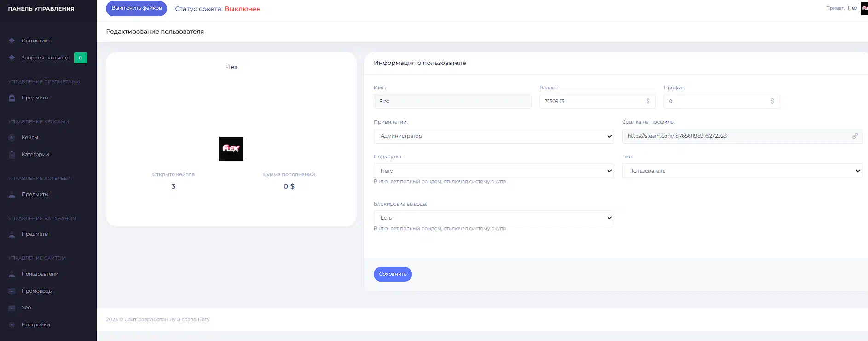868x341 pixels.
Task: Expand the Тип dropdown
Action: click(x=742, y=171)
